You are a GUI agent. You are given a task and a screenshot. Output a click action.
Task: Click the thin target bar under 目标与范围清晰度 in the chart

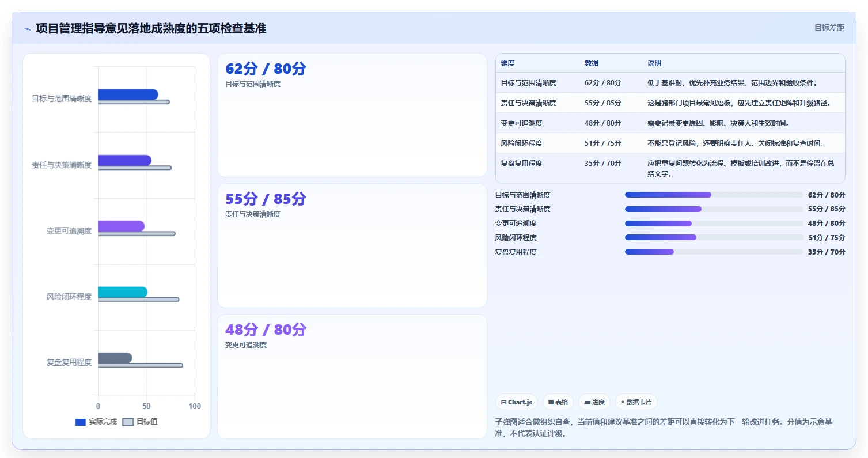134,102
